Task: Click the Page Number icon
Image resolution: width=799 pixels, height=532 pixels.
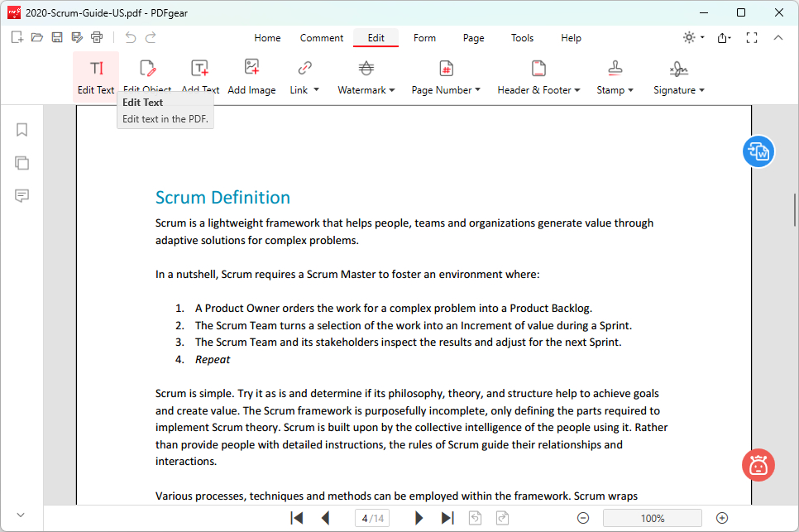Action: (446, 68)
